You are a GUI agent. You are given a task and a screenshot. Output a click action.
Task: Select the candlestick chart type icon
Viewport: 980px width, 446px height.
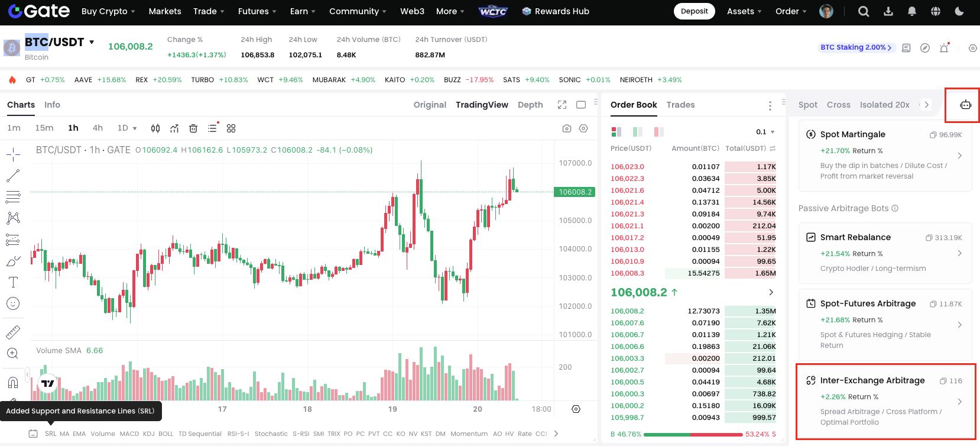[x=155, y=128]
